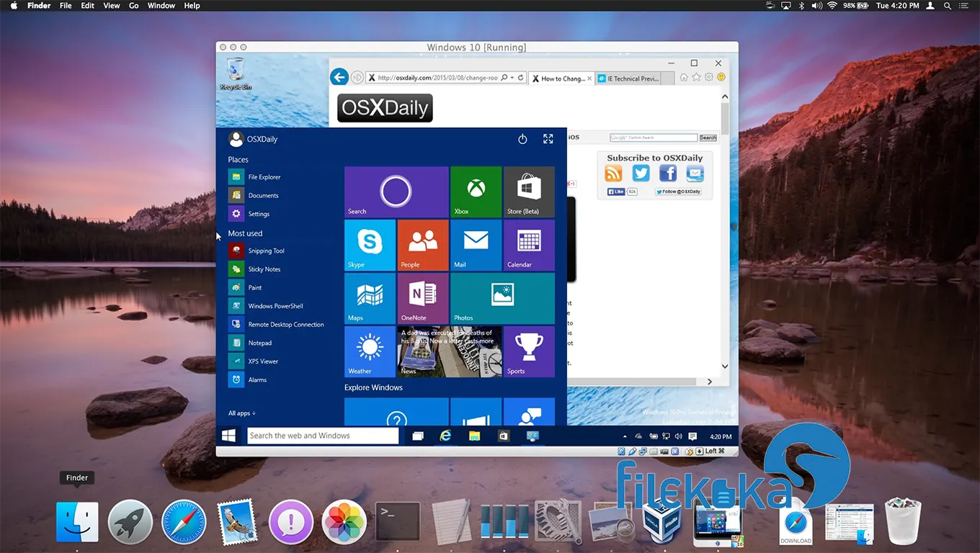Click the Facebook subscribe icon
This screenshot has height=553, width=980.
tap(668, 173)
